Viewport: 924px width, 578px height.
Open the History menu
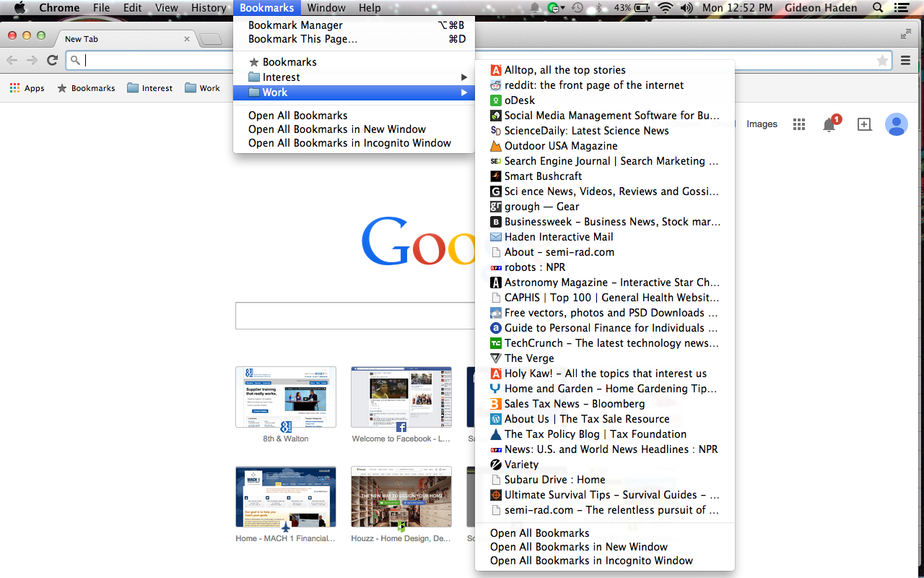click(209, 8)
